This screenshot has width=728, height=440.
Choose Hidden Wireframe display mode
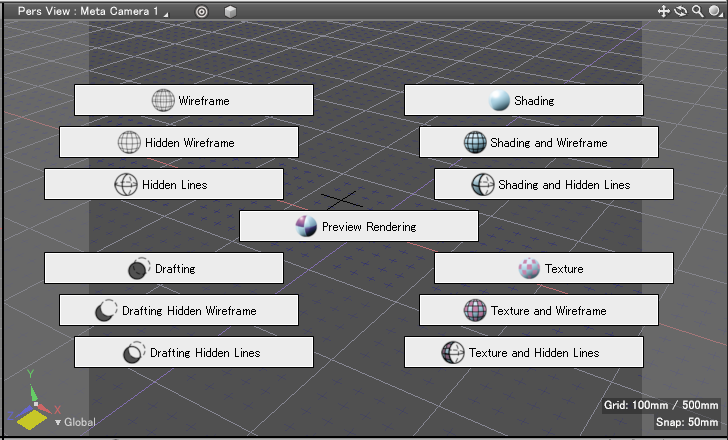179,142
